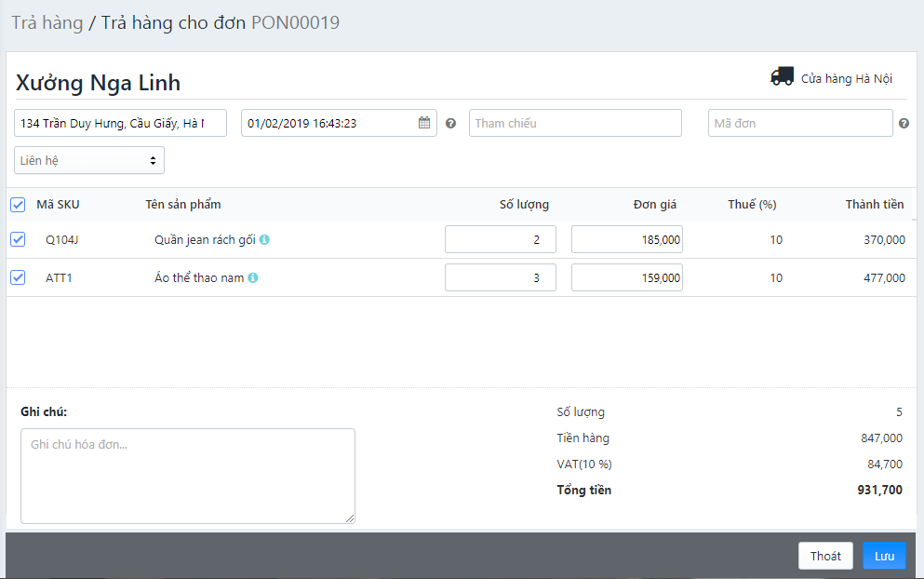924x579 pixels.
Task: Click help icon next to date field
Action: 451,124
